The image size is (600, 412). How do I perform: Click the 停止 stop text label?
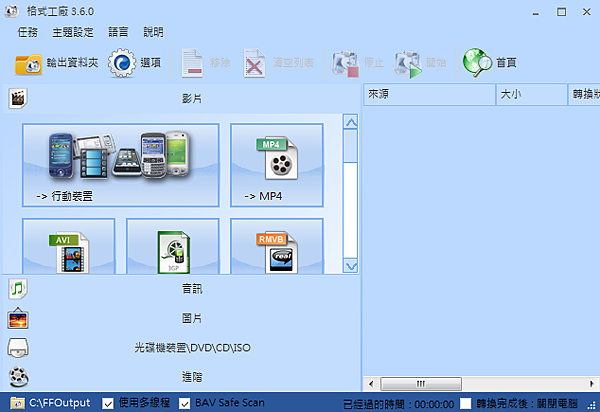[x=373, y=63]
